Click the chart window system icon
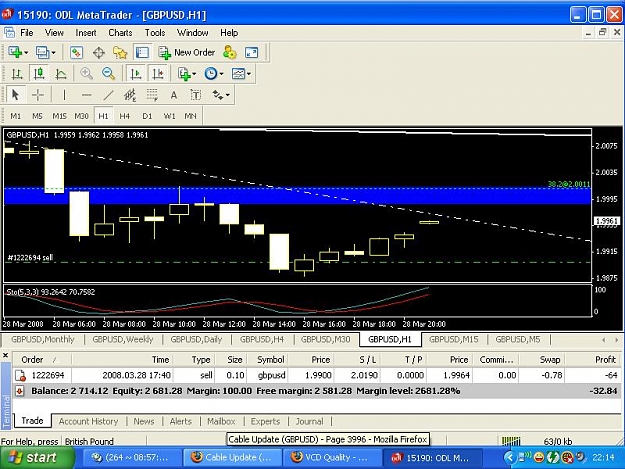The width and height of the screenshot is (625, 469). pos(9,33)
